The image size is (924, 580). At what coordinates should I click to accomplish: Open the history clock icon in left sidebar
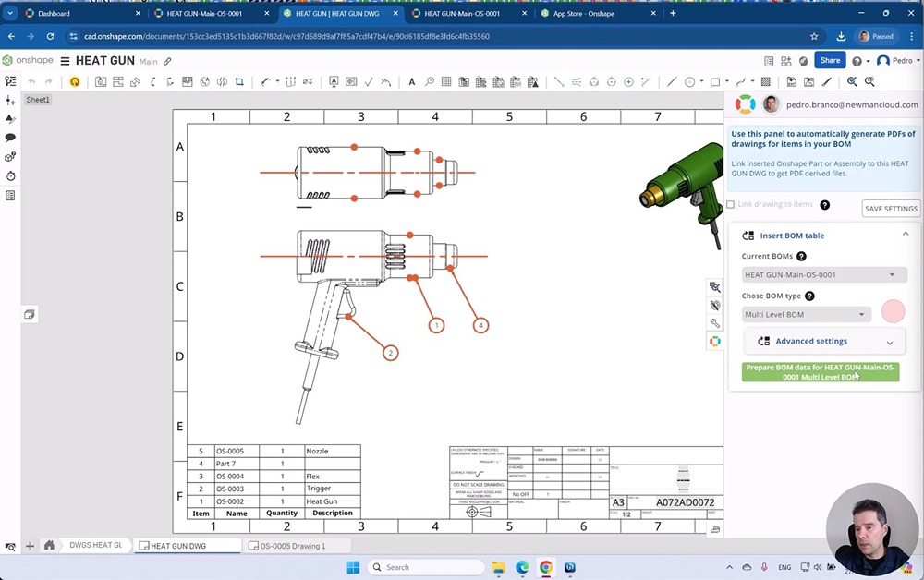pos(10,176)
